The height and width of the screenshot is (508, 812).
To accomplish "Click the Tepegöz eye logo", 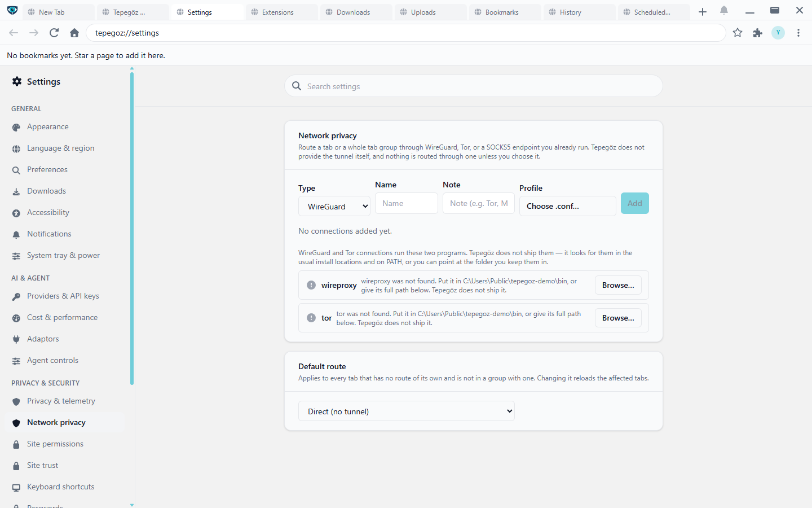I will (12, 10).
